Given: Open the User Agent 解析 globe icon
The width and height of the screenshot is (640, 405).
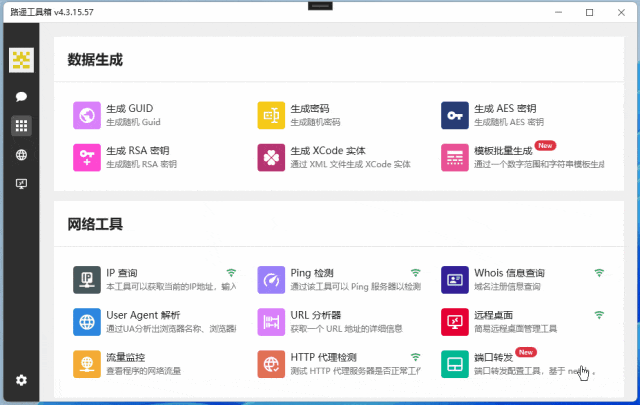Looking at the screenshot, I should point(87,322).
